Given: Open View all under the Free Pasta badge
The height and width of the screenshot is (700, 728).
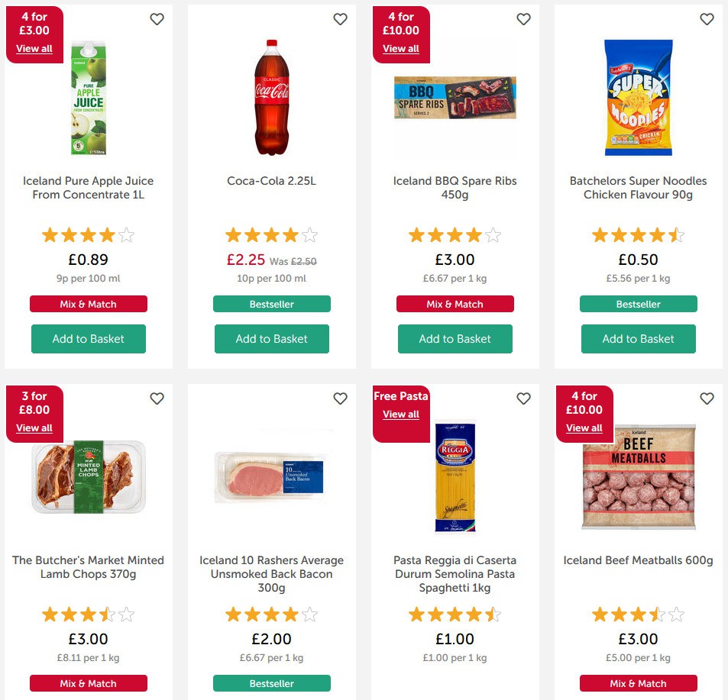Looking at the screenshot, I should pos(401,415).
